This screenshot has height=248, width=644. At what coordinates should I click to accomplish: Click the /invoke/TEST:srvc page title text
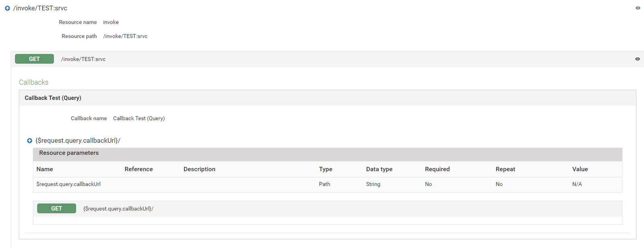[40, 8]
